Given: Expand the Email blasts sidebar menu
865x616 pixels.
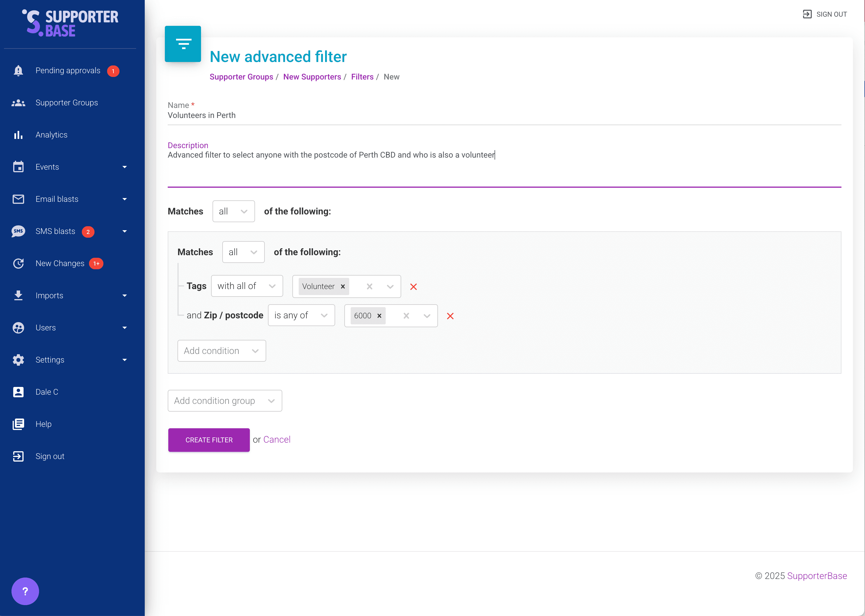Looking at the screenshot, I should click(124, 199).
